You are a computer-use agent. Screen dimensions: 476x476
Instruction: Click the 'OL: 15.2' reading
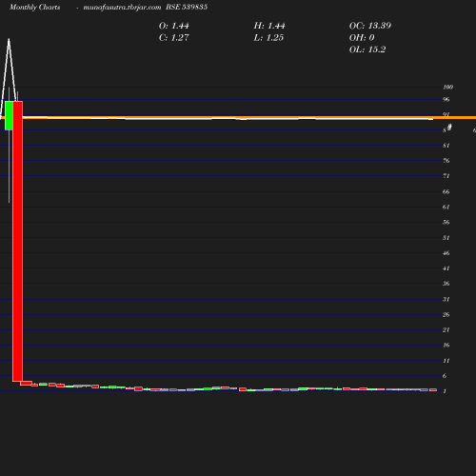(x=367, y=50)
